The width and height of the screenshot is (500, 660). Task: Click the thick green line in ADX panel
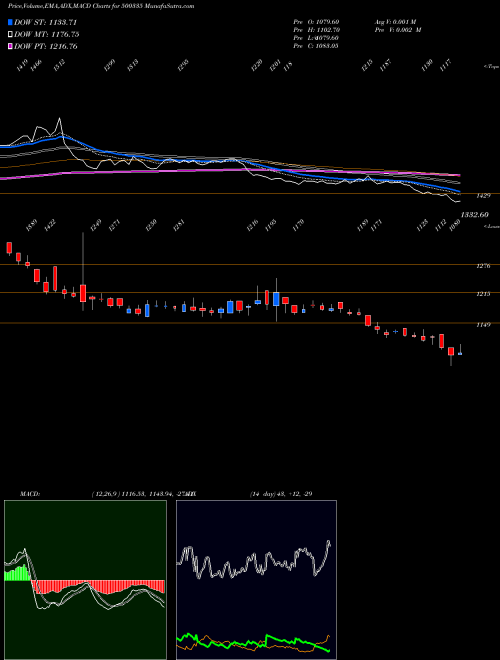click(253, 642)
